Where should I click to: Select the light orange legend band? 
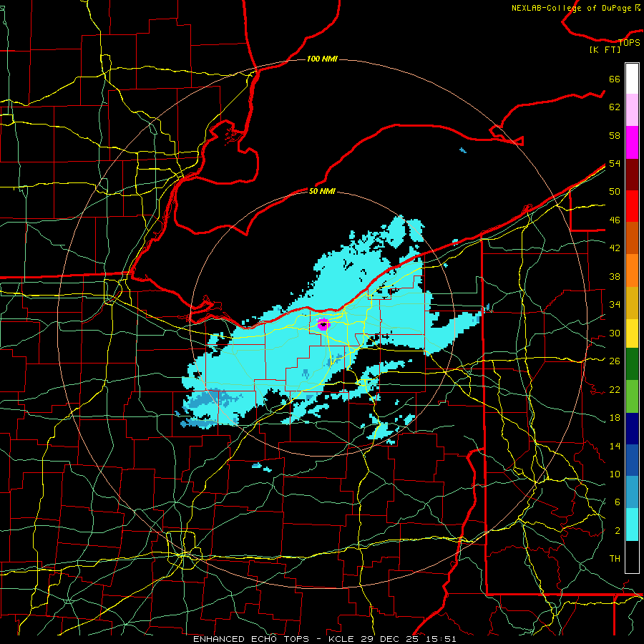(x=632, y=270)
